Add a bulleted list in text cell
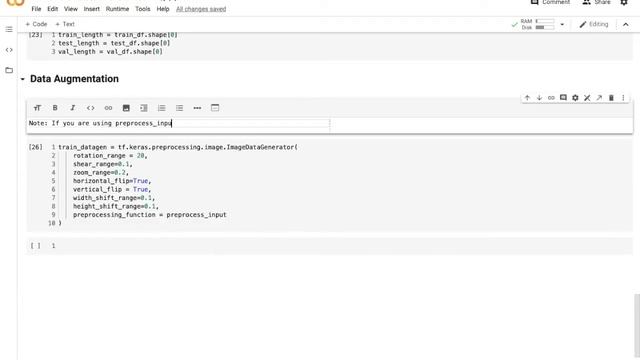Image resolution: width=640 pixels, height=360 pixels. point(180,108)
